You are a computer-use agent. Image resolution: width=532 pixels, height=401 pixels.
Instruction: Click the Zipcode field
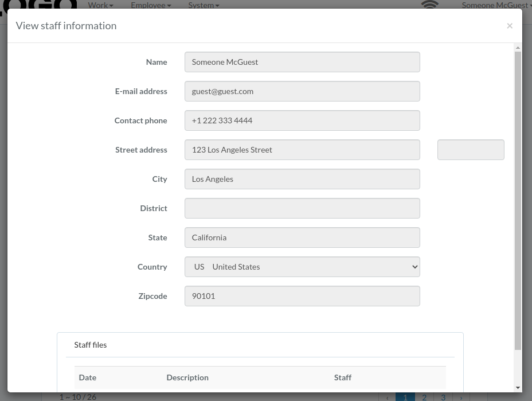pos(302,296)
